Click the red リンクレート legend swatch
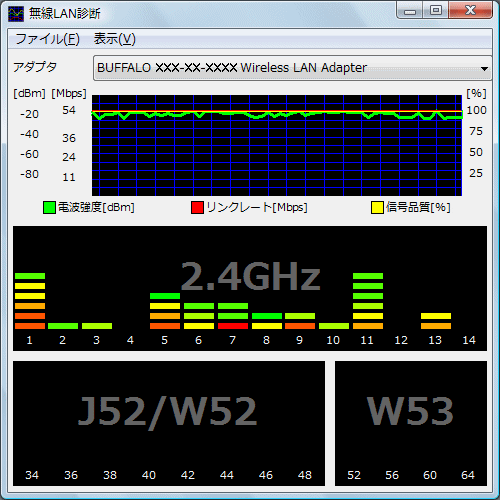500x500 pixels. [x=197, y=207]
